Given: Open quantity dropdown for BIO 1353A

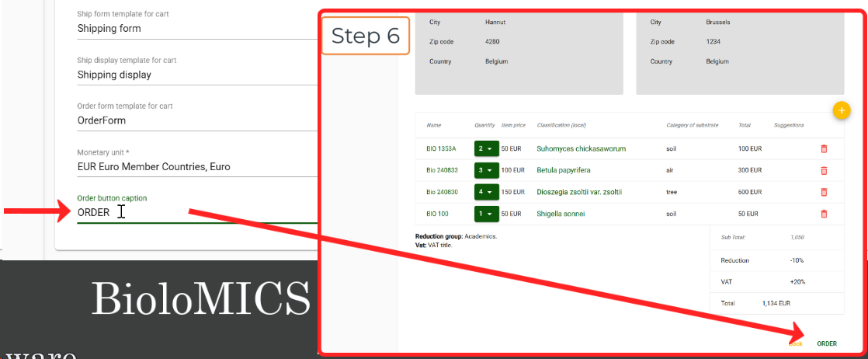Looking at the screenshot, I should click(x=485, y=148).
